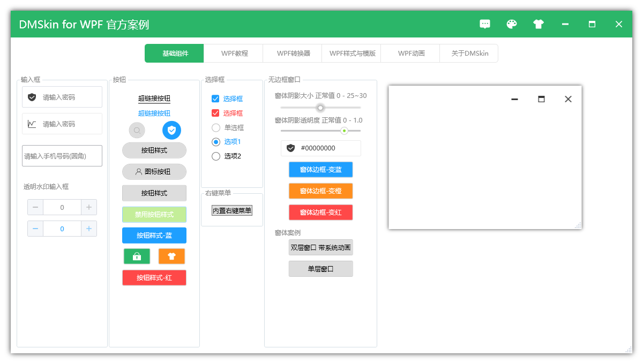
Task: Click the orange T-shirt icon button
Action: tap(171, 256)
